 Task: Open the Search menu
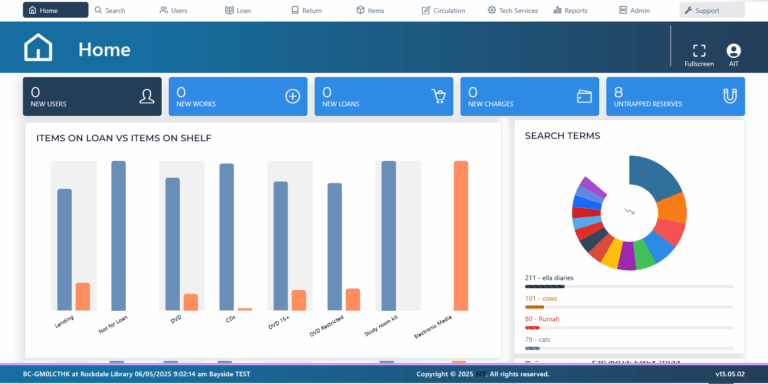(x=110, y=10)
